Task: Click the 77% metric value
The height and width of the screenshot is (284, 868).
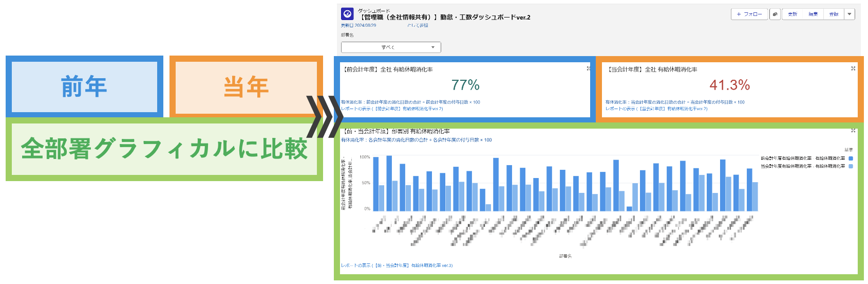Action: tap(465, 85)
